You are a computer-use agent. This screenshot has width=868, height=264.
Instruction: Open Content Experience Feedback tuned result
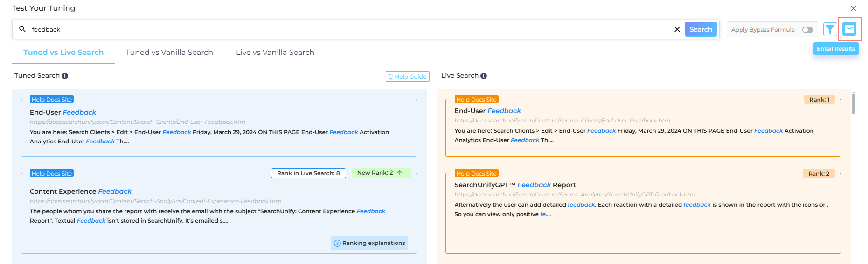pos(81,191)
